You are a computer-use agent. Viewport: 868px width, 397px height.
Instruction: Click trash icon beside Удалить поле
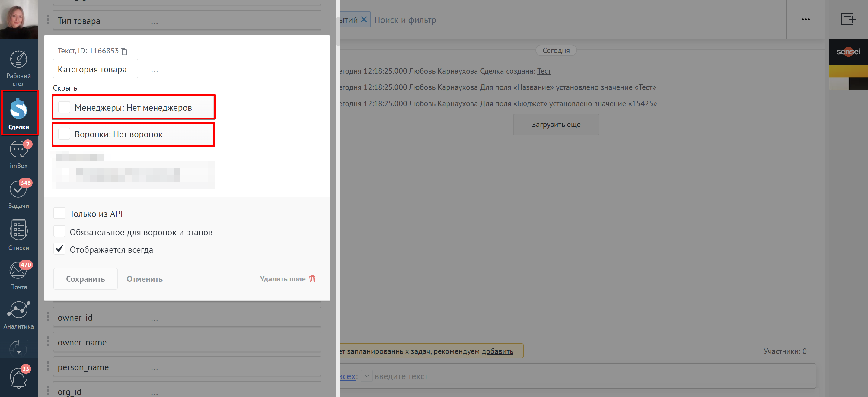tap(312, 279)
